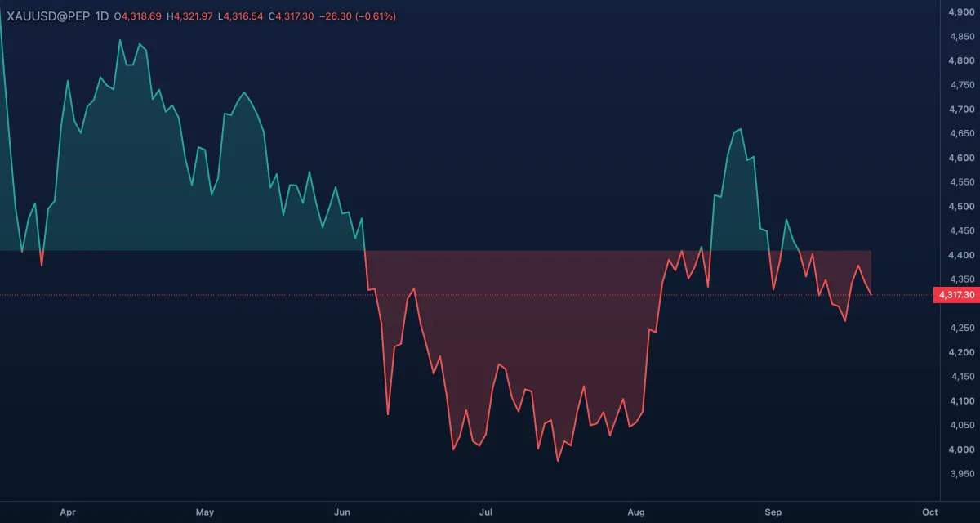Click the open value 4,318.69 in the legend
Viewport: 980px width, 523px height.
[141, 16]
